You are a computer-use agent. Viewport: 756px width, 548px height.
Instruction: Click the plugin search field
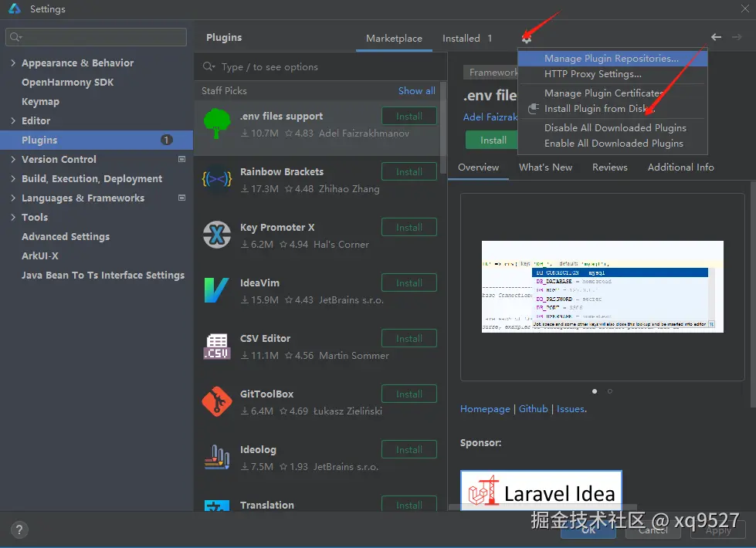tap(320, 67)
